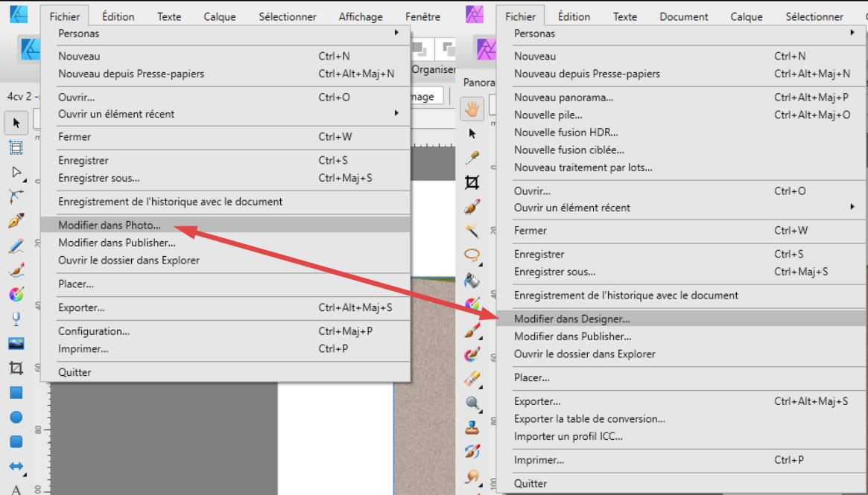
Task: Select the Transparency wine-glass tool in Designer
Action: [x=16, y=319]
